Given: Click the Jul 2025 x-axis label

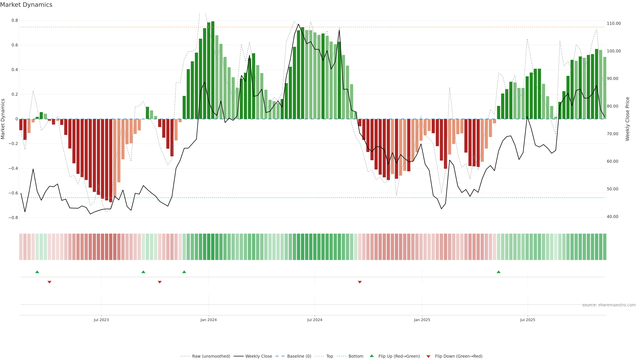Looking at the screenshot, I should 527,320.
